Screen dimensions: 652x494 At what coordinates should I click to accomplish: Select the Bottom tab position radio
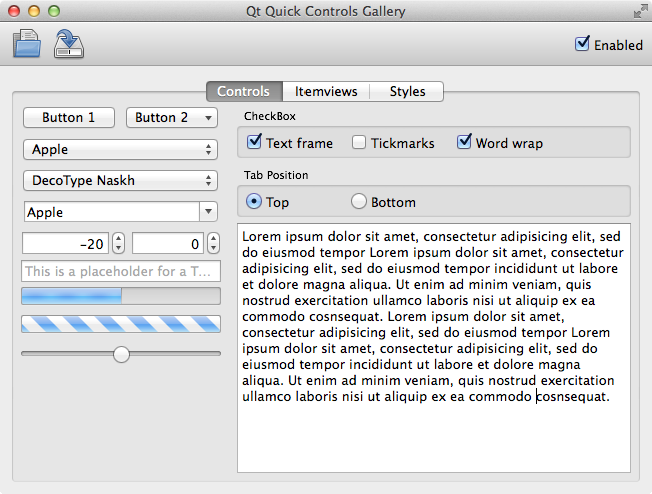359,202
